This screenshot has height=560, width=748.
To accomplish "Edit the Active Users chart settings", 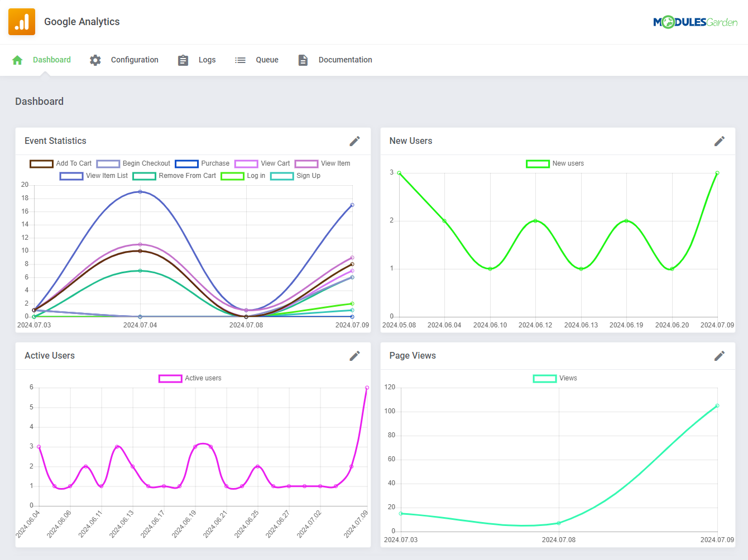I will point(354,356).
